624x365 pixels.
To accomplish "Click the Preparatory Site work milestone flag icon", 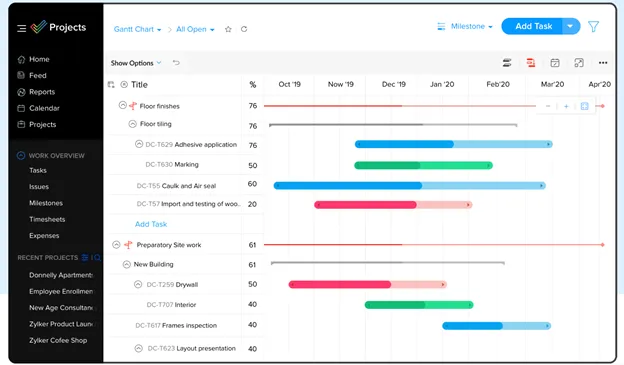I will click(x=128, y=245).
